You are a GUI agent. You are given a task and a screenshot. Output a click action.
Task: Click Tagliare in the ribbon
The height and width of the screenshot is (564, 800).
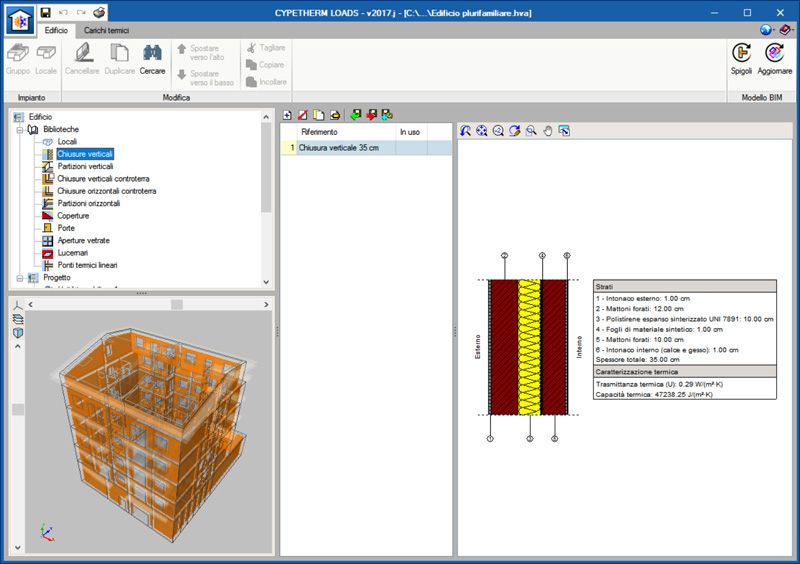coord(265,47)
